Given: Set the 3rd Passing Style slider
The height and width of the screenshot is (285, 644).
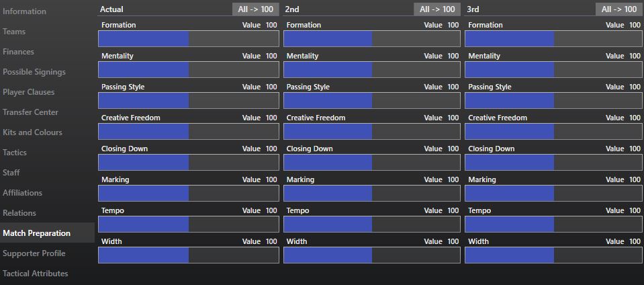Looking at the screenshot, I should point(553,100).
